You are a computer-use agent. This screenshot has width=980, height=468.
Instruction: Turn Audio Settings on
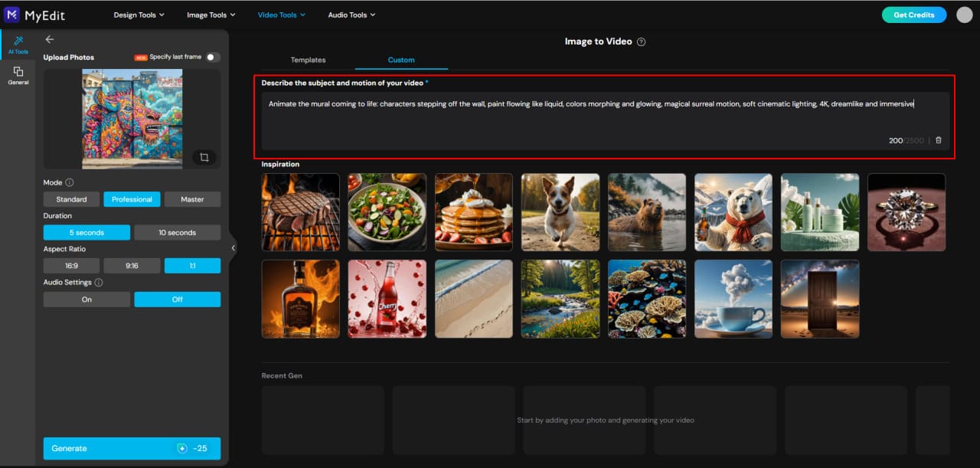(87, 299)
